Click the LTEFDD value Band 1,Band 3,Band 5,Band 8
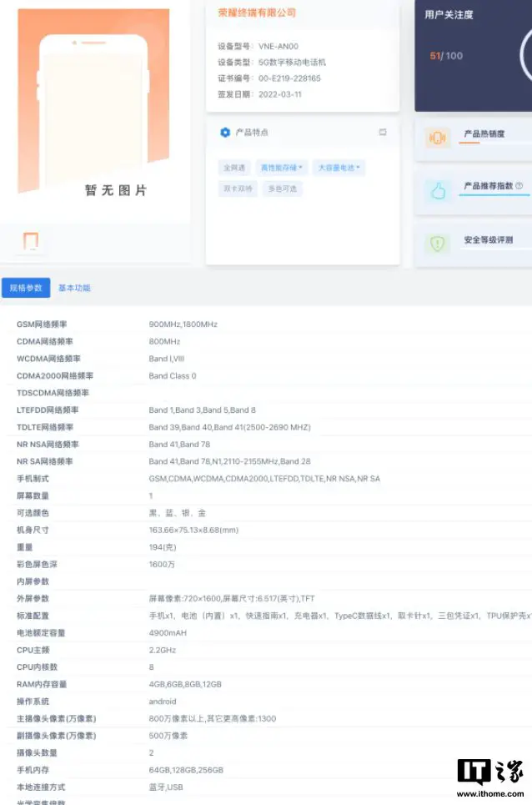Viewport: 532px width, 805px height. pyautogui.click(x=202, y=410)
